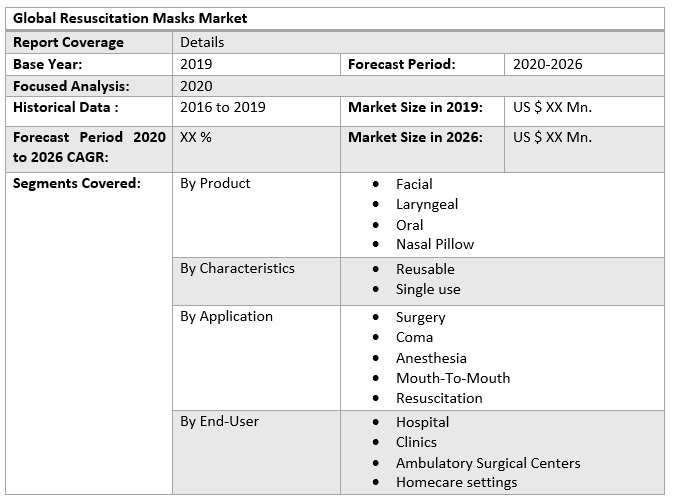The image size is (677, 504).
Task: Select the Reusable bullet item
Action: tap(425, 269)
